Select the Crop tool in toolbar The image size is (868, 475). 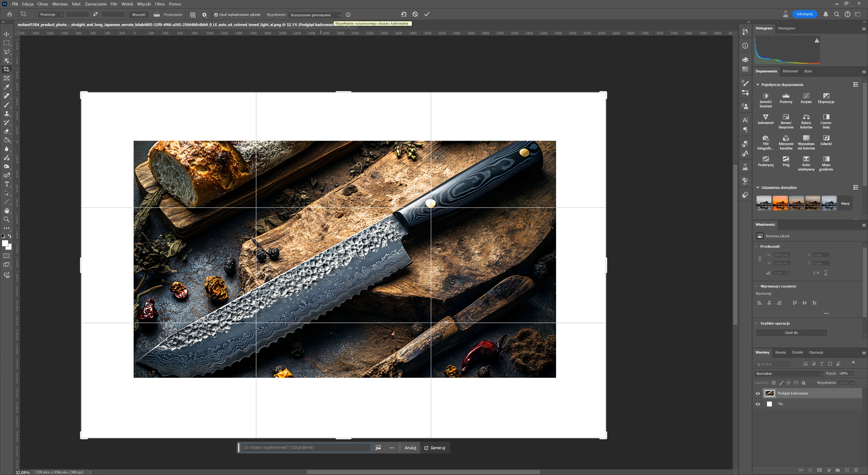6,69
